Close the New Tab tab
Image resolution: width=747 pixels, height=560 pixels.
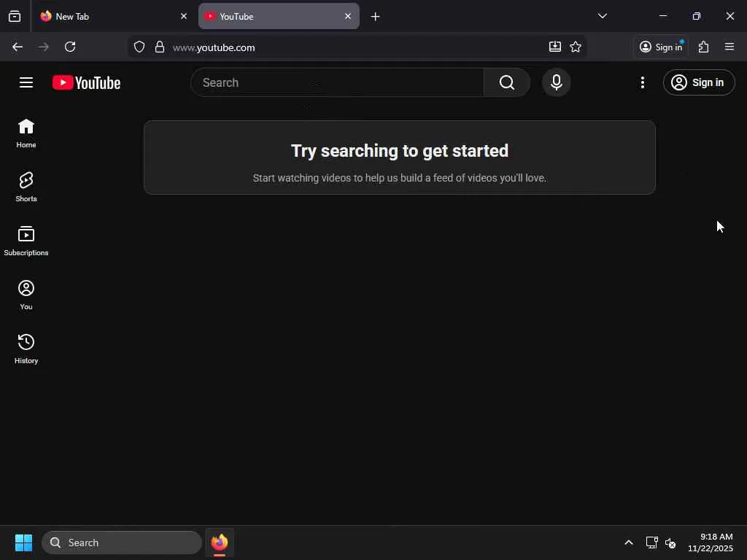coord(184,16)
